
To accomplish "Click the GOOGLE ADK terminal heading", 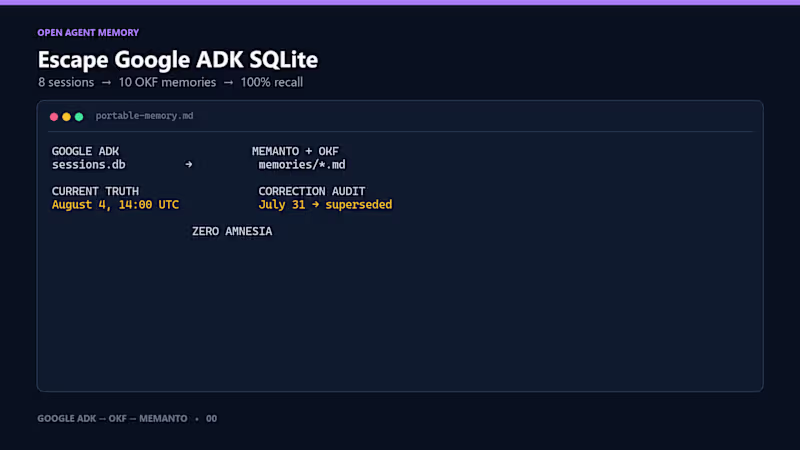I will (85, 152).
